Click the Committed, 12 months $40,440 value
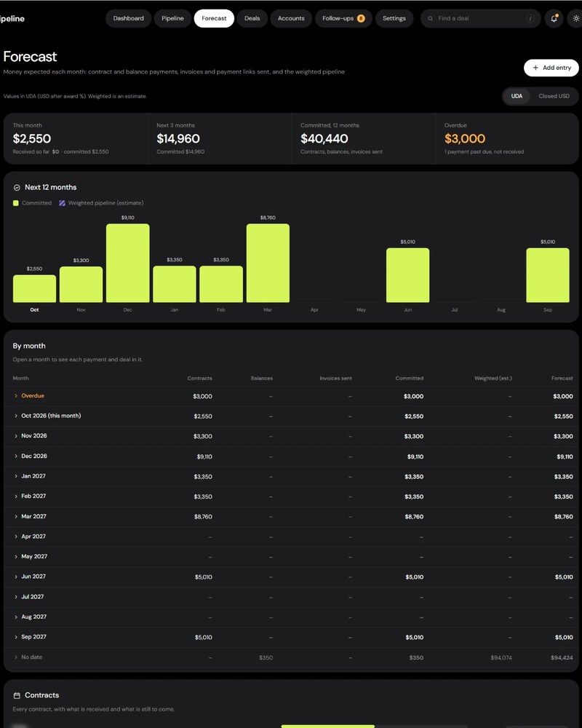 [324, 138]
